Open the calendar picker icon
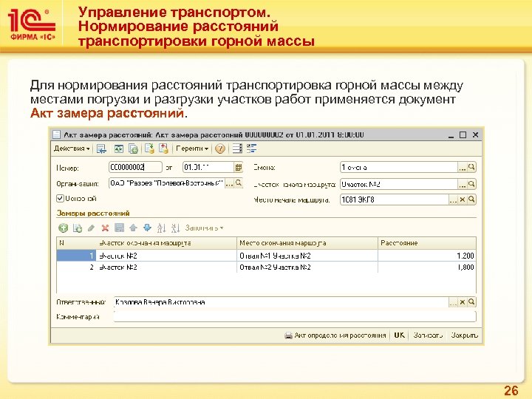 (x=239, y=167)
